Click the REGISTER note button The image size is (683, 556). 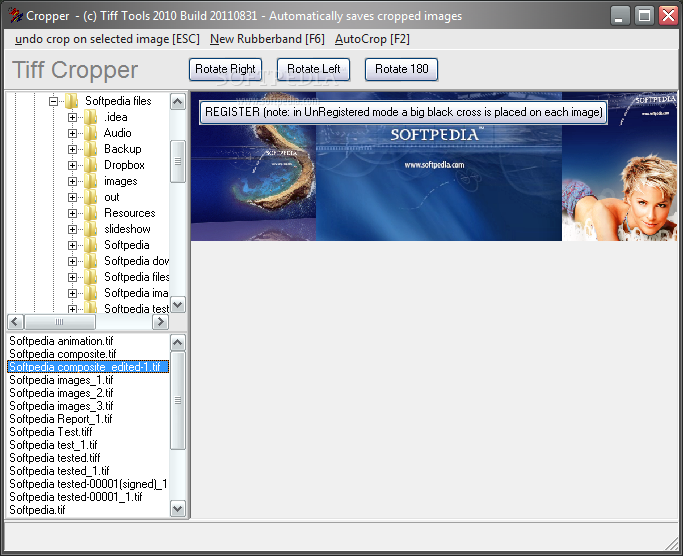coord(403,112)
